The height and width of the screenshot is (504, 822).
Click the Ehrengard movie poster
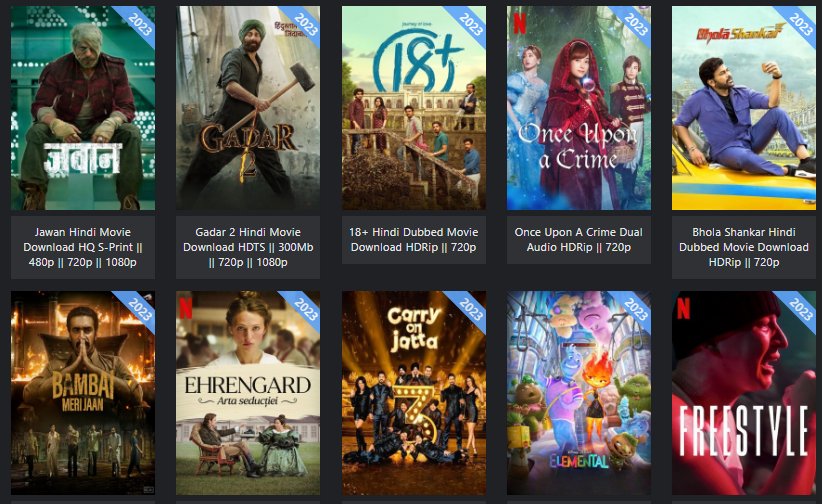click(x=248, y=393)
